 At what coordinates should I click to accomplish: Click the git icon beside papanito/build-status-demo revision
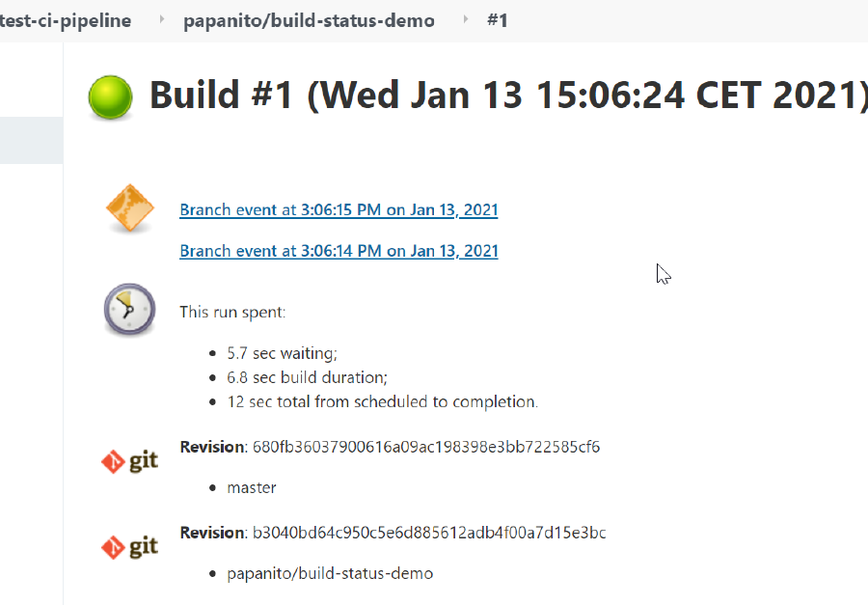coord(129,547)
